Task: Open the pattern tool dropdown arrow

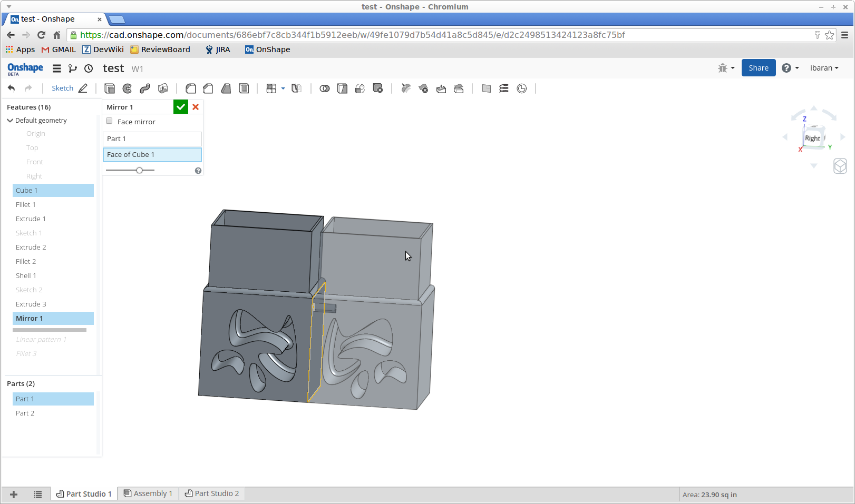Action: 283,88
